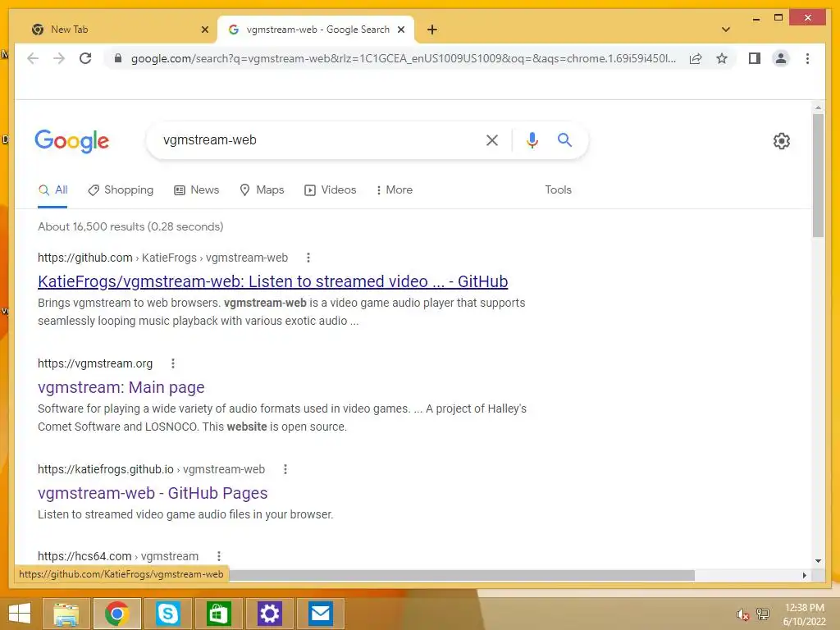The height and width of the screenshot is (630, 840).
Task: Select the All results tab
Action: pyautogui.click(x=53, y=190)
